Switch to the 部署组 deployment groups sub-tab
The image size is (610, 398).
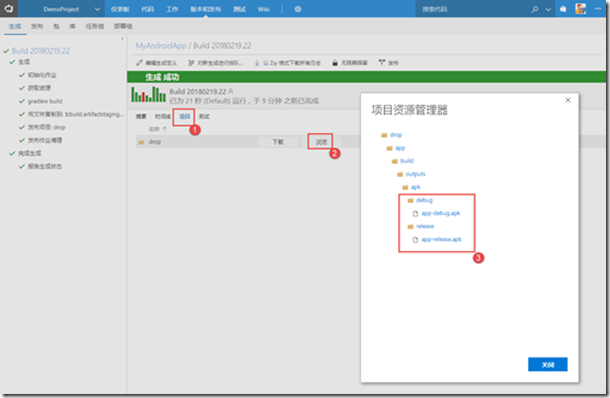click(123, 26)
